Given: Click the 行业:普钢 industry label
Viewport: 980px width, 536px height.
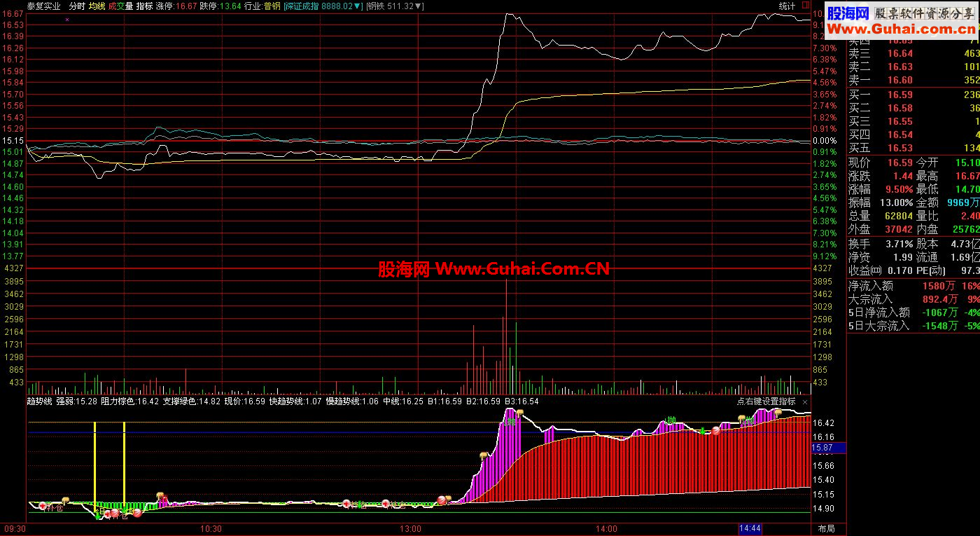Looking at the screenshot, I should point(262,6).
